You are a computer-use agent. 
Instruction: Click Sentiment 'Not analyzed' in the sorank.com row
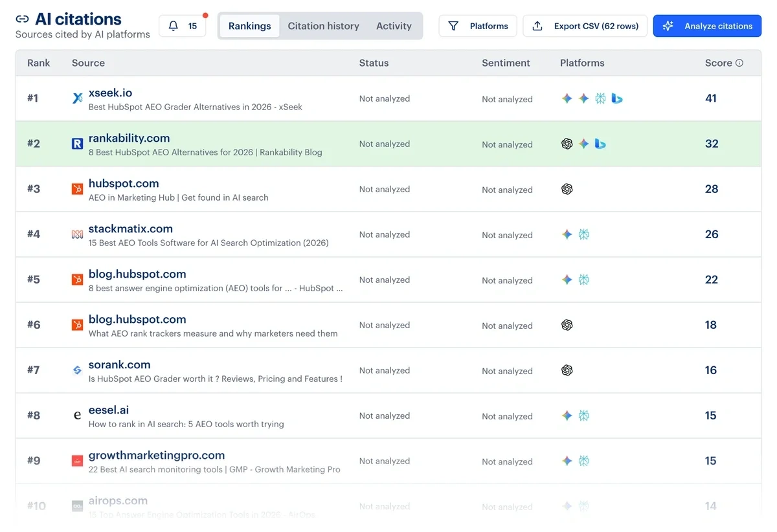tap(507, 371)
